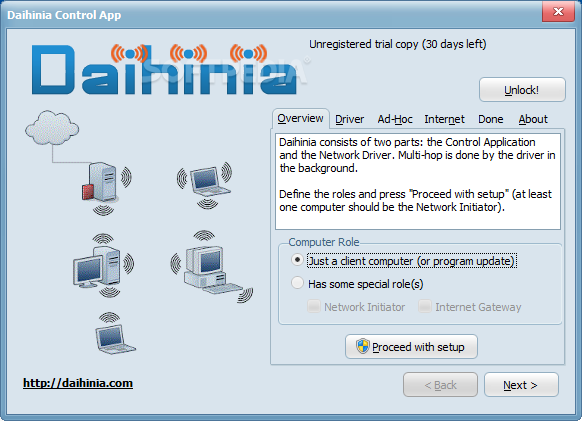Click Proceed with setup button
Image resolution: width=582 pixels, height=421 pixels.
point(411,347)
